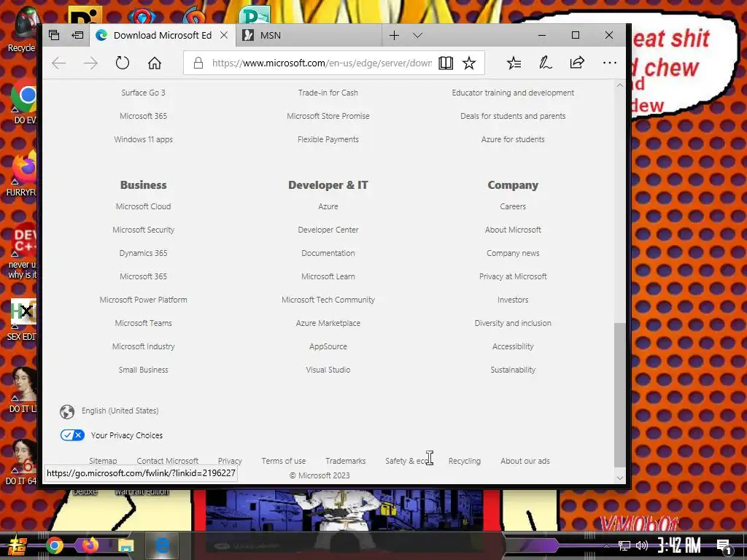Set these tabs aside icon
The height and width of the screenshot is (560, 747).
coord(77,35)
